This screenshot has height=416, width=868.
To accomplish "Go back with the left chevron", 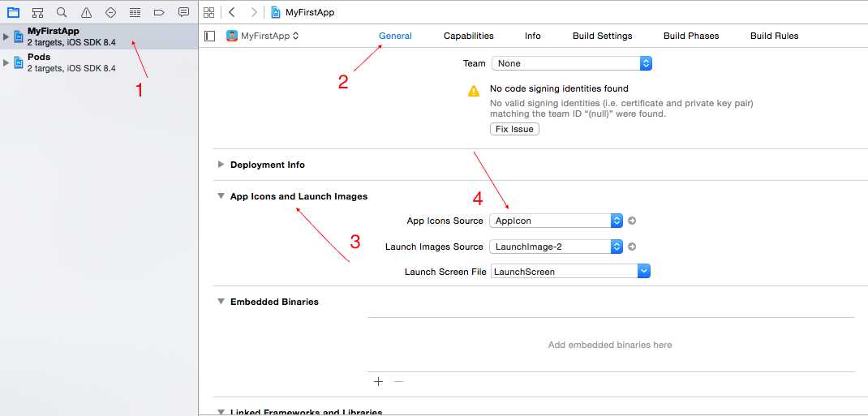I will click(232, 12).
